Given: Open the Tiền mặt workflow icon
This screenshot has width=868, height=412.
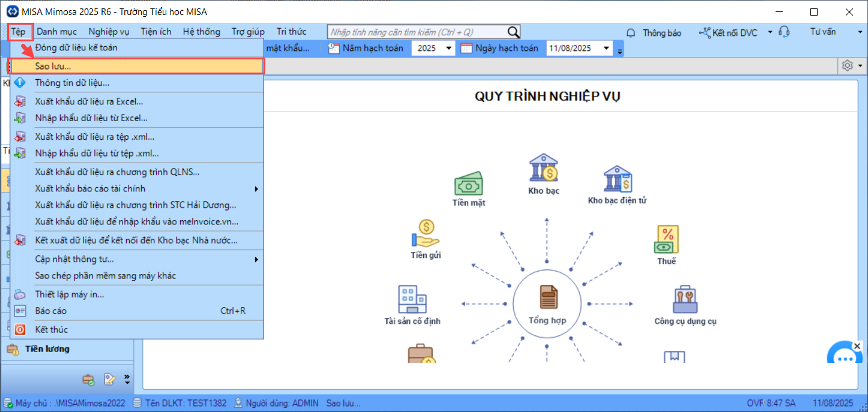Looking at the screenshot, I should (469, 184).
